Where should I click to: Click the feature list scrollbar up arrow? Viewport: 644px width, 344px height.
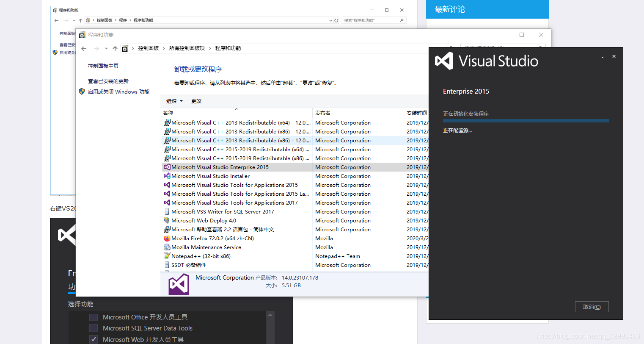pyautogui.click(x=270, y=315)
